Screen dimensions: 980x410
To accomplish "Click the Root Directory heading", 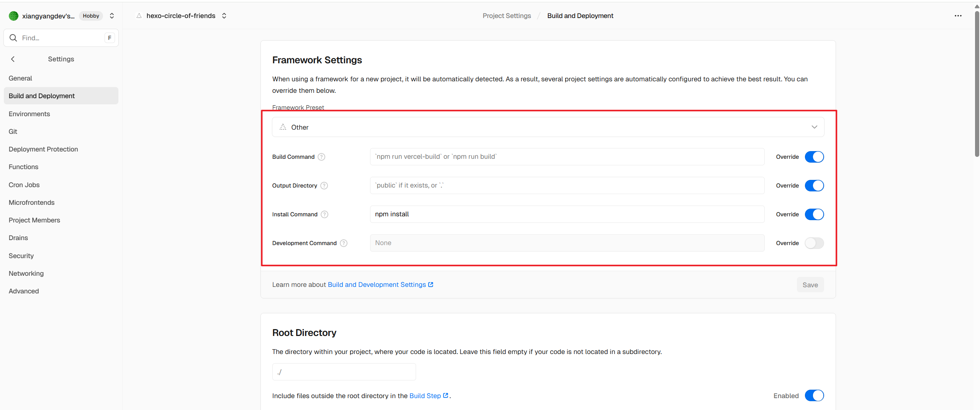I will pyautogui.click(x=304, y=333).
